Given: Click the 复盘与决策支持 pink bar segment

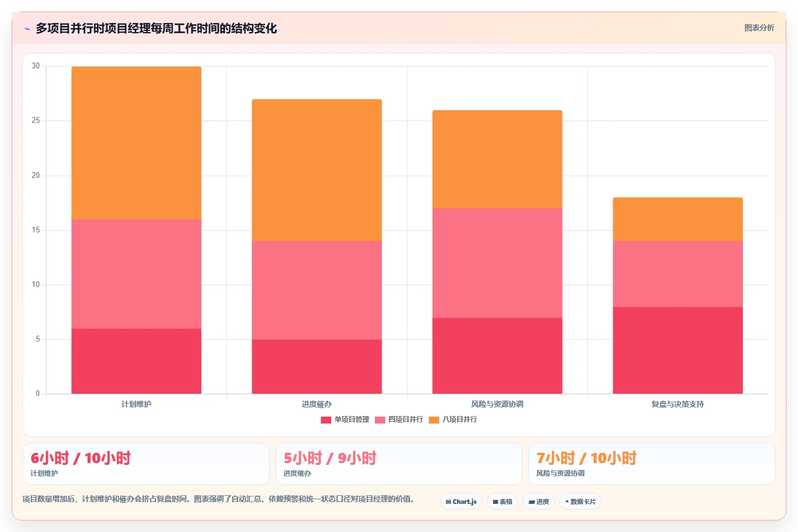Looking at the screenshot, I should pos(678,274).
